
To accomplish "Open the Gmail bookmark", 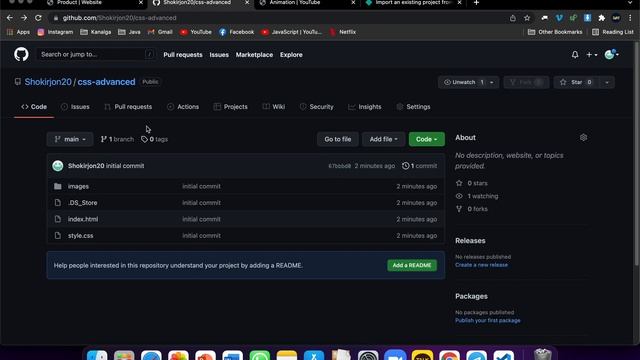I will 160,32.
